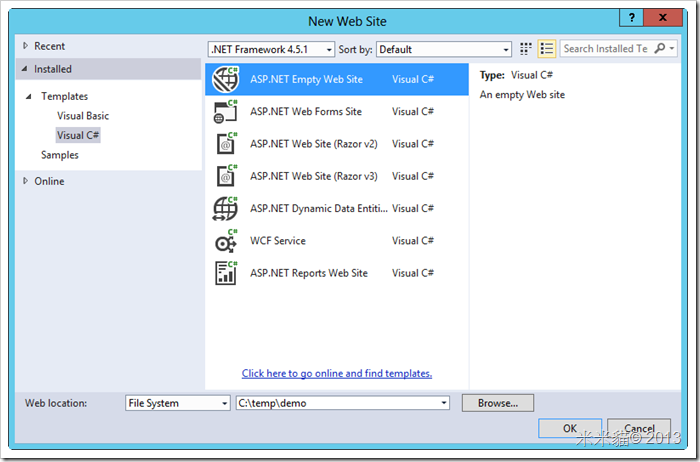Click the go online and find templates link
The height and width of the screenshot is (462, 700).
click(337, 373)
